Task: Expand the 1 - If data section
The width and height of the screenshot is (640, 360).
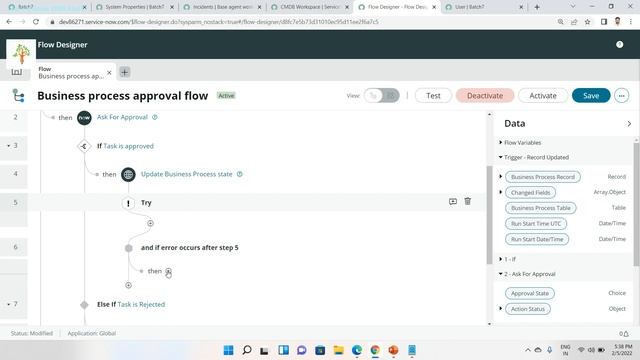Action: [x=501, y=259]
